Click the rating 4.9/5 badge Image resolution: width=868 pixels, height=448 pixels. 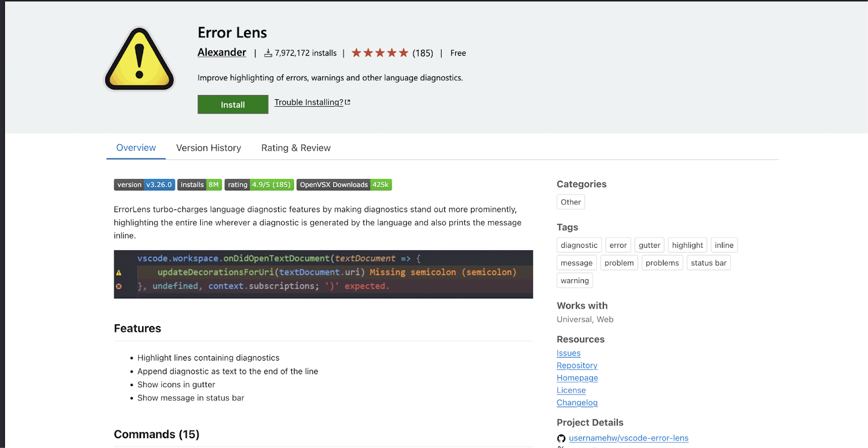point(259,184)
